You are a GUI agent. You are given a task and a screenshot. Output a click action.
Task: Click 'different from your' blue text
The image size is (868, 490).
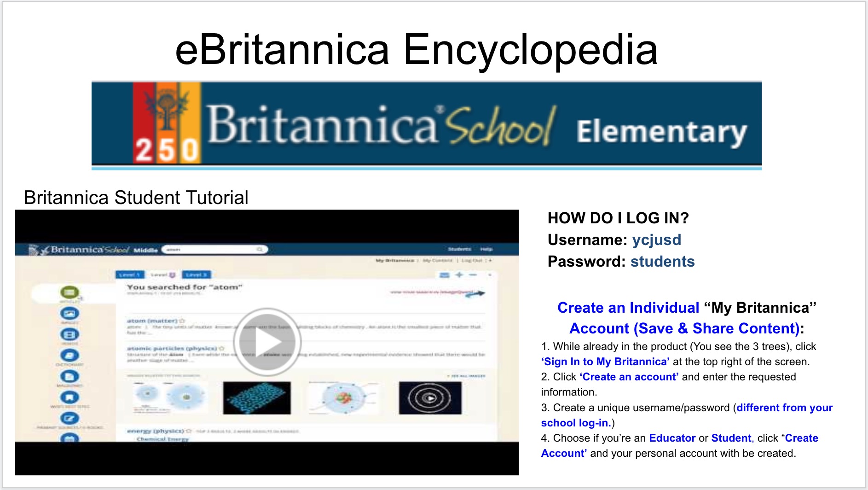[784, 408]
